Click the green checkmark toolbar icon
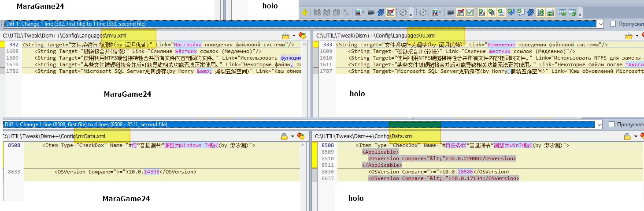 (x=470, y=13)
